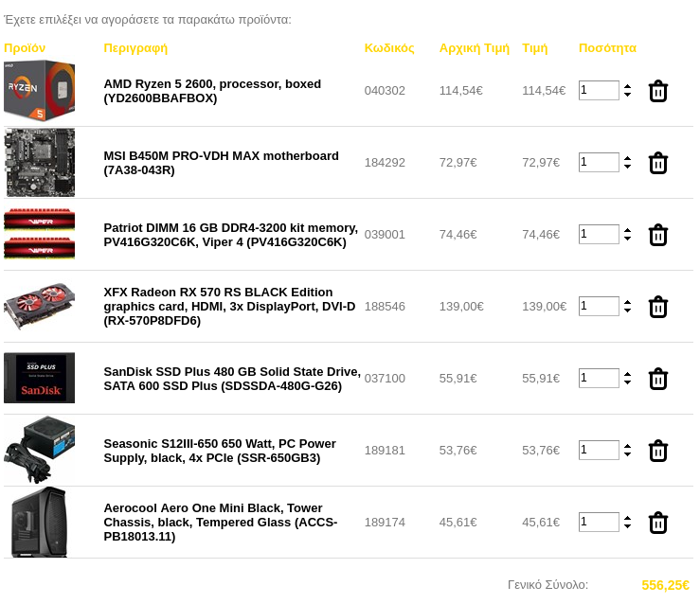Decrease quantity of Aerocool Aero One Mini

(x=627, y=526)
